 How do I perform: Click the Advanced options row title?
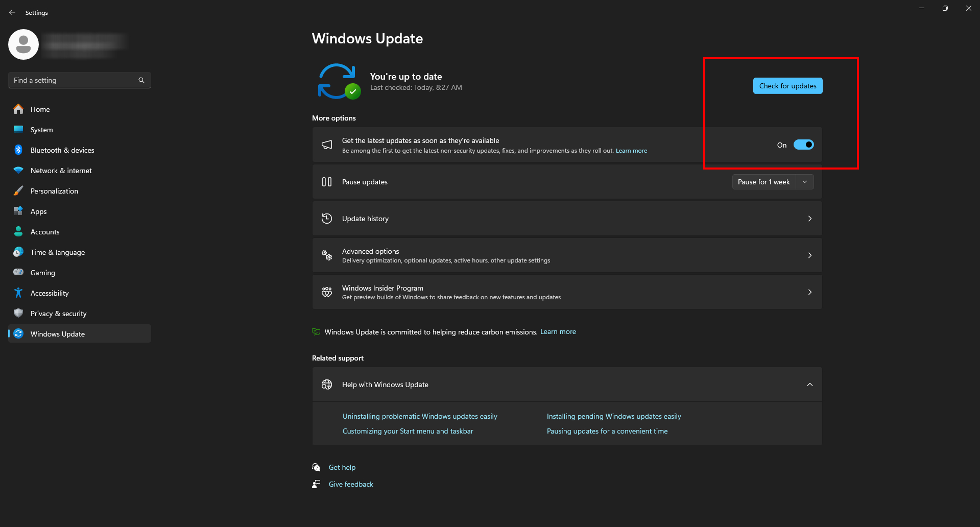[x=371, y=251]
